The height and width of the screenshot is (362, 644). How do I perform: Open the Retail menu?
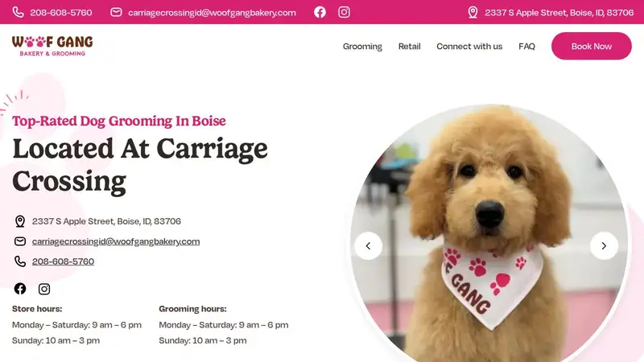(x=409, y=47)
